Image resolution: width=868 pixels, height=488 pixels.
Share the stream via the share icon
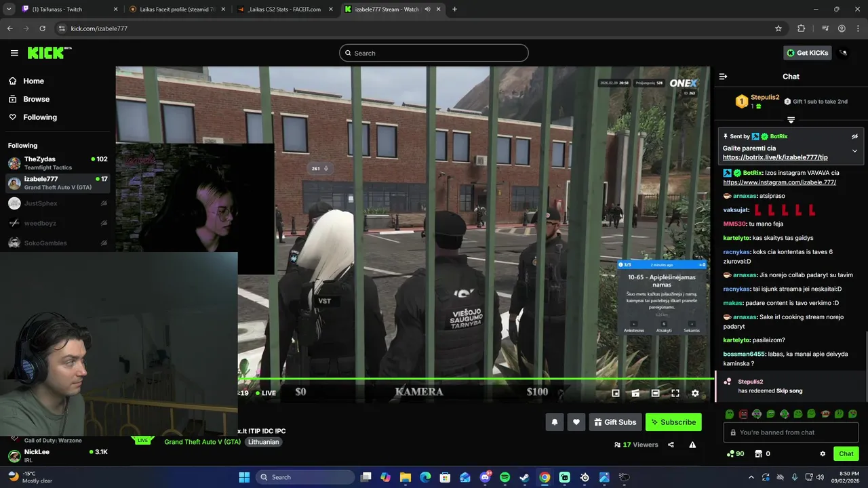click(671, 445)
